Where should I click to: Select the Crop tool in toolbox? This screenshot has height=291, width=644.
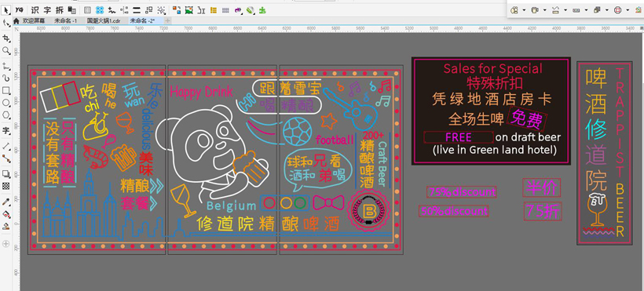pyautogui.click(x=5, y=38)
